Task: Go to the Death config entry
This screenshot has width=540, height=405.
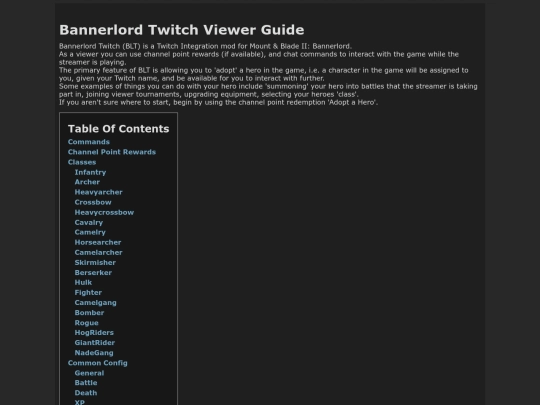Action: [86, 393]
